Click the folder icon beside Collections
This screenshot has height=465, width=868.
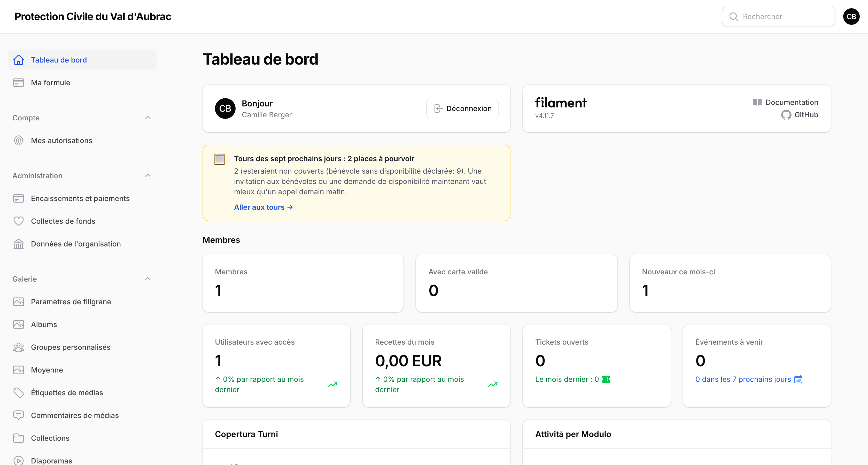point(19,438)
